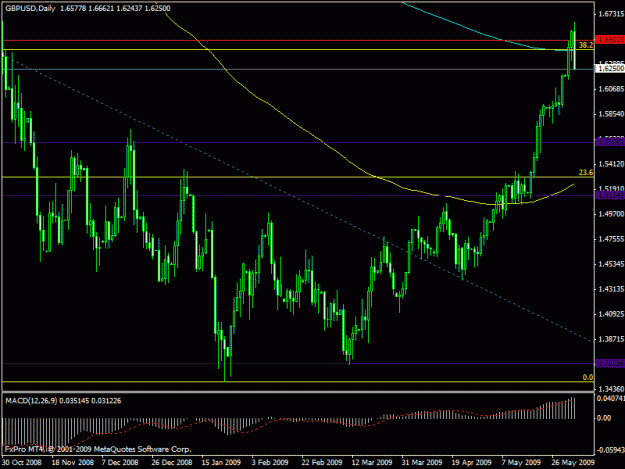Screen dimensions: 625x469
Task: Select the 0.0 Fibonacci level label
Action: (588, 377)
